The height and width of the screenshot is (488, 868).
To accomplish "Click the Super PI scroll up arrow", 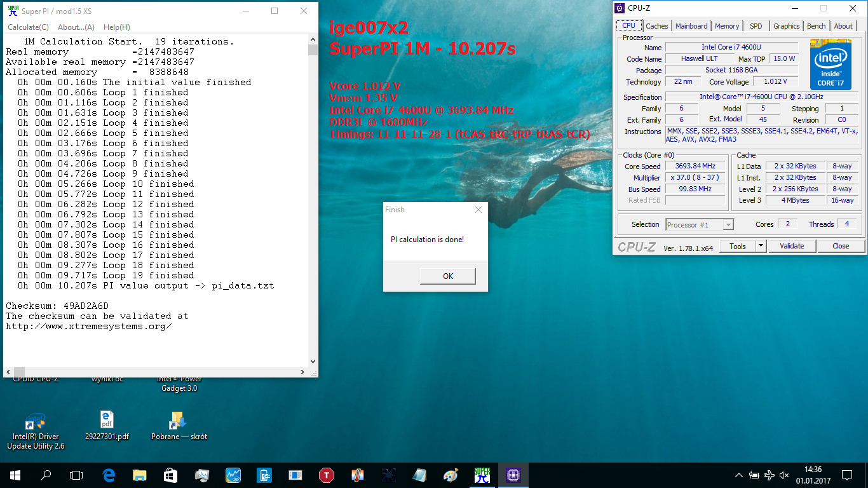I will click(313, 39).
